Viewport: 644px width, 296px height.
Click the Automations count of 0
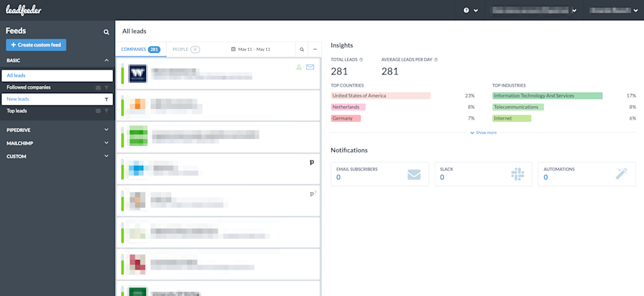[545, 178]
